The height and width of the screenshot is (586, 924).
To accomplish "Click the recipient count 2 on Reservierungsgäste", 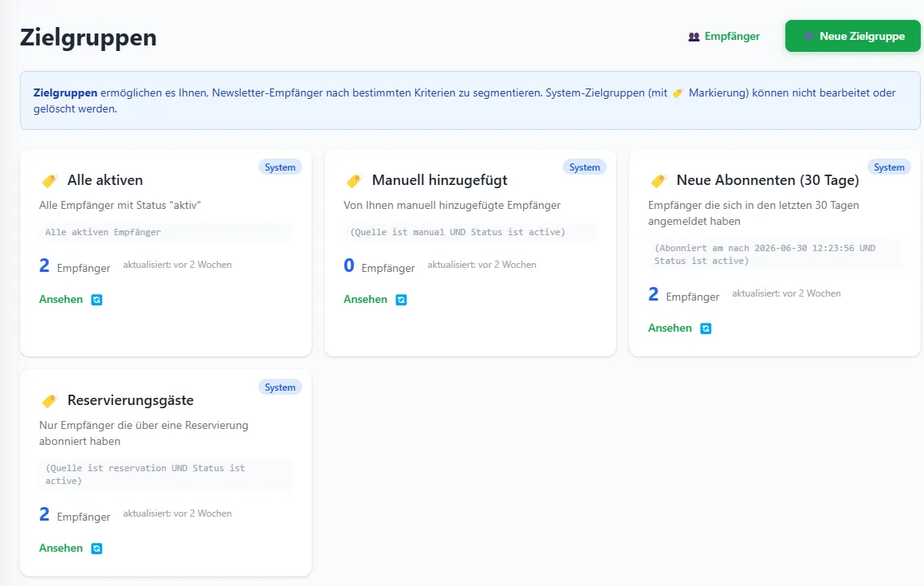I will pos(44,515).
